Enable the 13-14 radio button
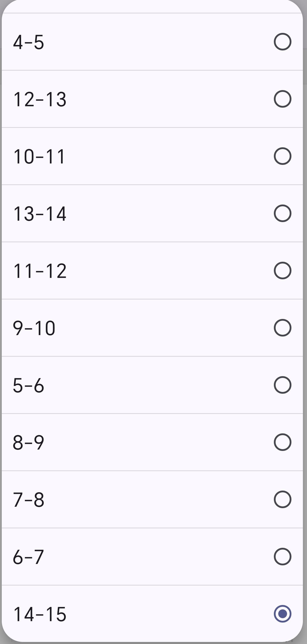 point(282,213)
